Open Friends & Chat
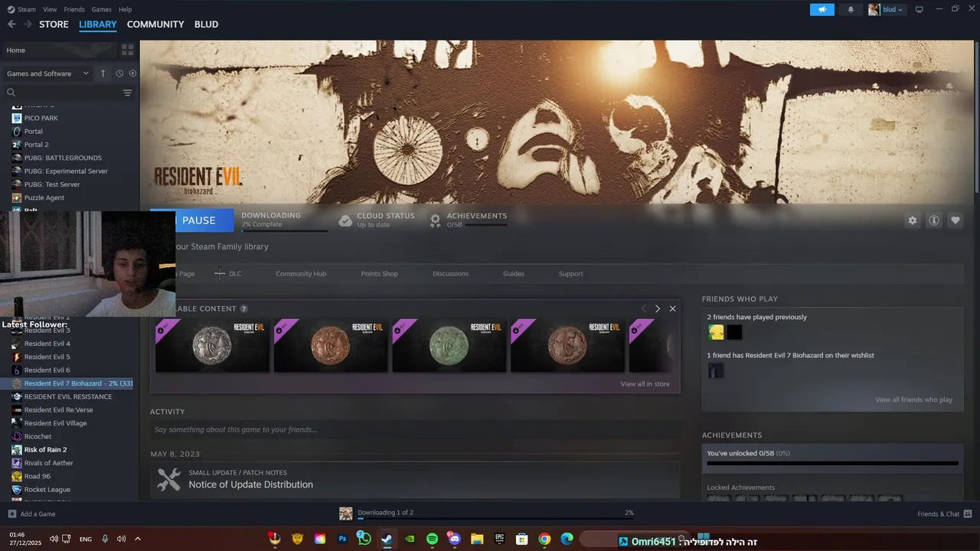 click(x=944, y=514)
